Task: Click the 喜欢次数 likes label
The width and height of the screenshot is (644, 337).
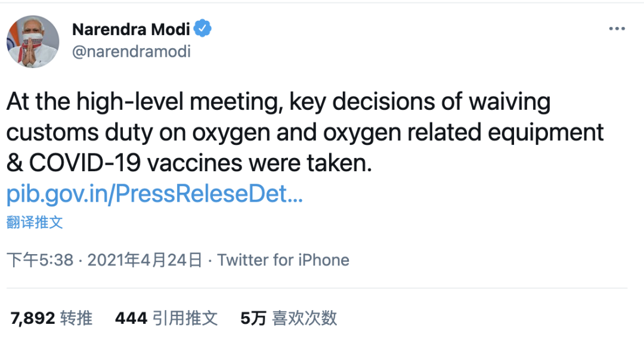Action: coord(304,319)
